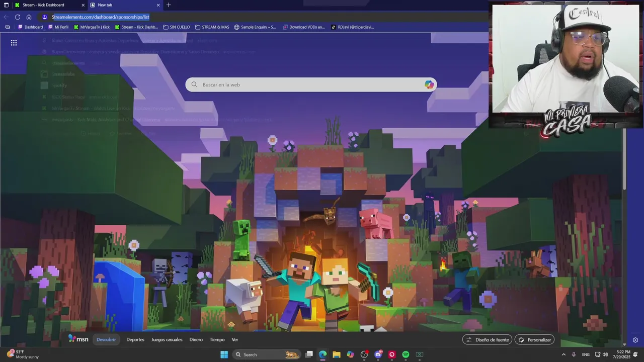Close the New tab tab
This screenshot has height=362, width=644.
[158, 5]
